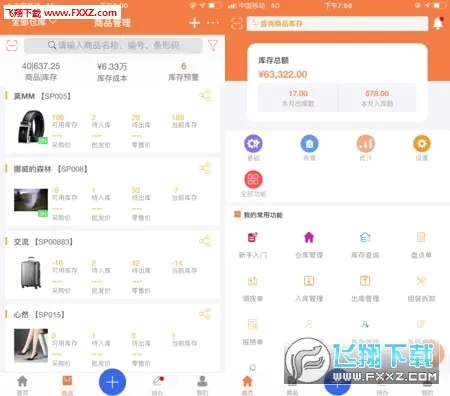Screen dimensions: 450x396
Task: Open the funnel filter icon
Action: (x=213, y=45)
